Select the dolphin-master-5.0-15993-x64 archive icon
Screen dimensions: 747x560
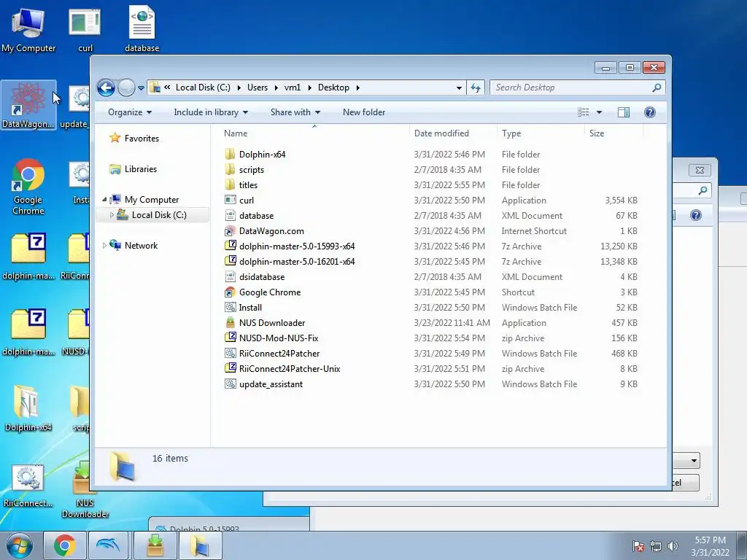230,246
